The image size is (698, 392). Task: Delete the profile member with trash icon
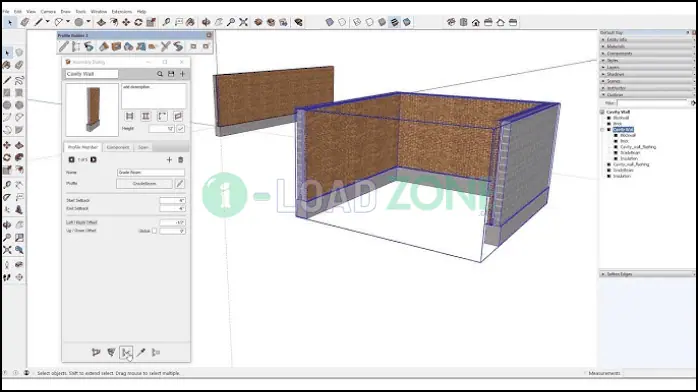pos(181,160)
